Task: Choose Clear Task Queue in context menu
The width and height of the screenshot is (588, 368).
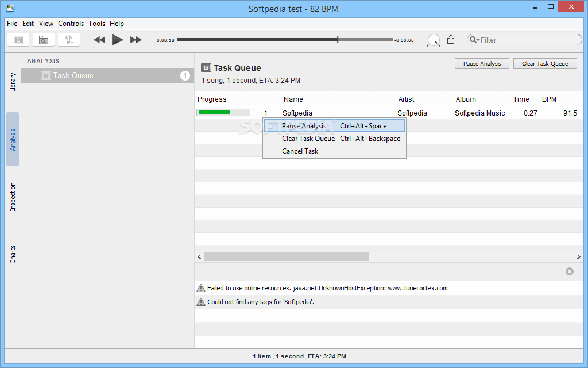Action: click(335, 139)
